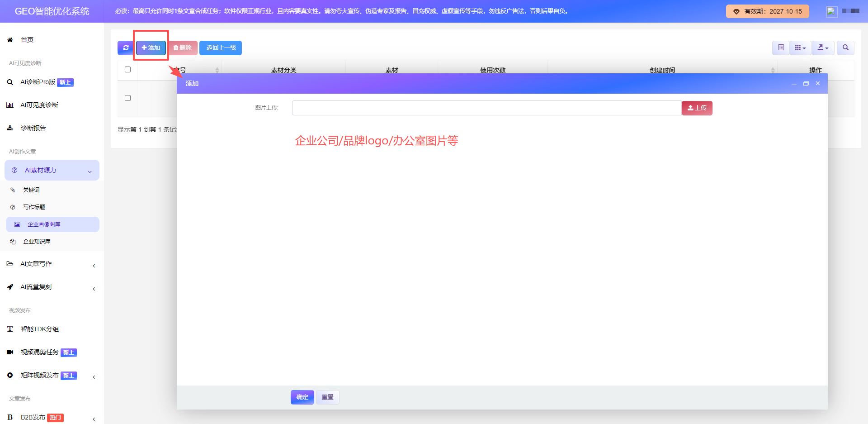Close the 添加 dialog

point(818,84)
